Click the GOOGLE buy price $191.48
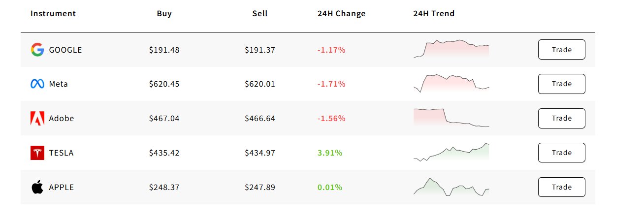Image resolution: width=644 pixels, height=224 pixels. (x=164, y=50)
